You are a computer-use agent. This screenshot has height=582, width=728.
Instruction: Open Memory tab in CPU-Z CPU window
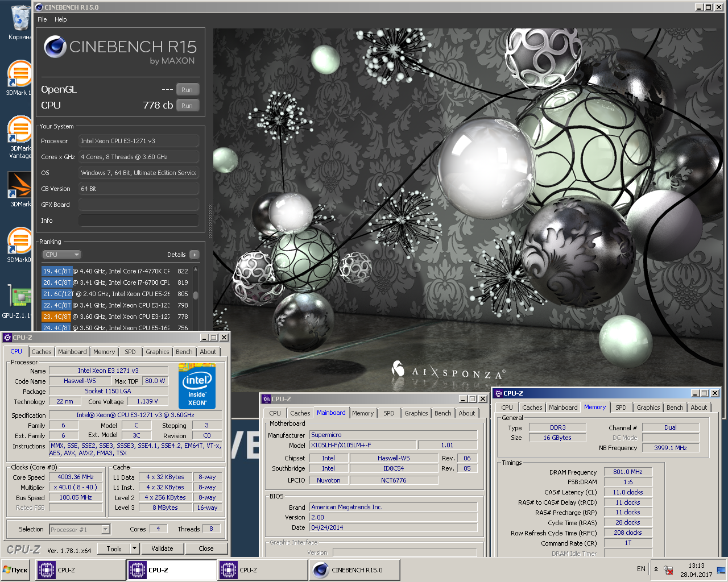tap(104, 352)
